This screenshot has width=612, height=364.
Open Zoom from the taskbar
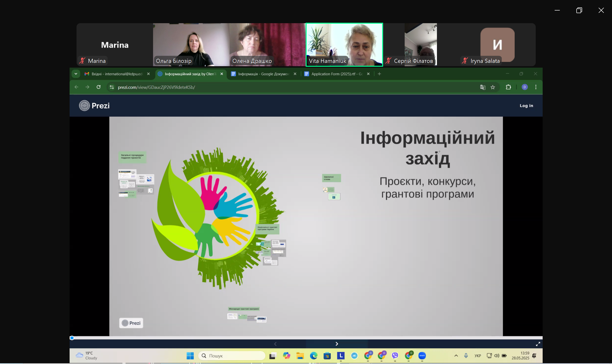coord(422,356)
